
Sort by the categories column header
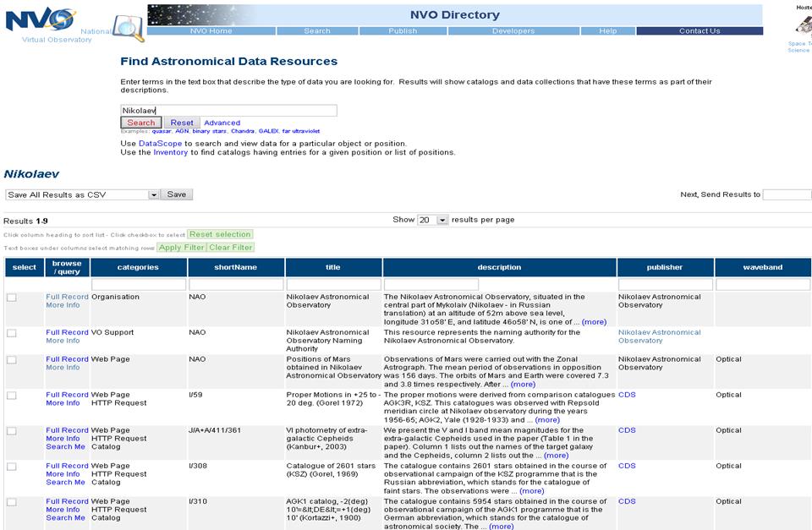(138, 267)
